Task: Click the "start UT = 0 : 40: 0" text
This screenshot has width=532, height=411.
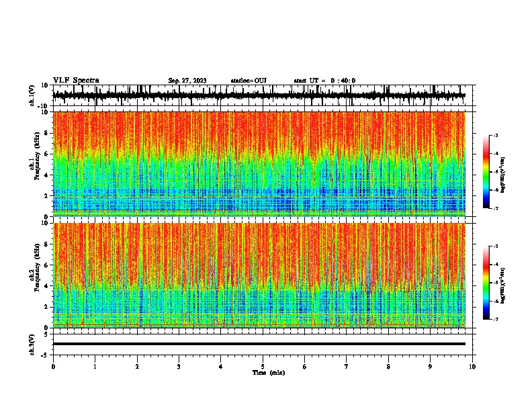Action: pos(324,81)
